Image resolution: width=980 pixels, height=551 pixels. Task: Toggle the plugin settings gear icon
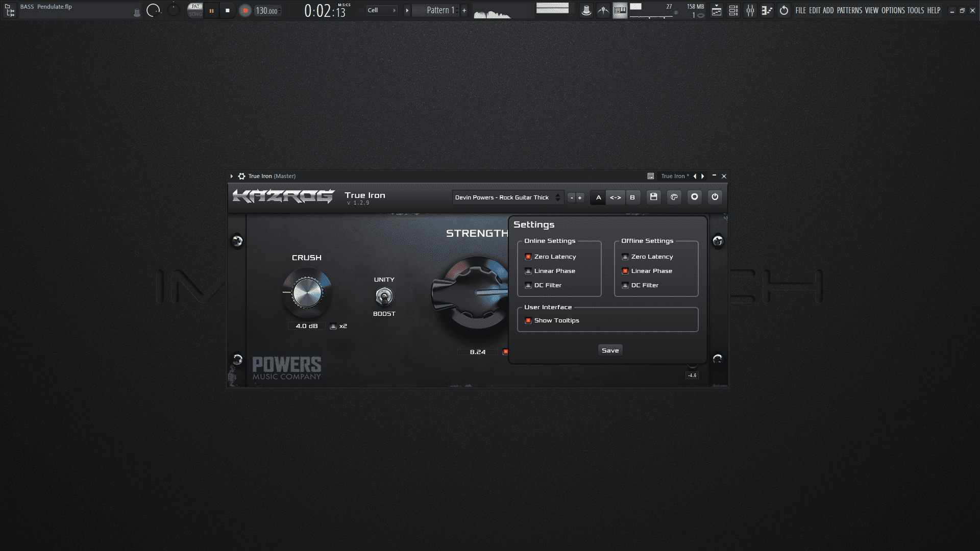click(695, 197)
